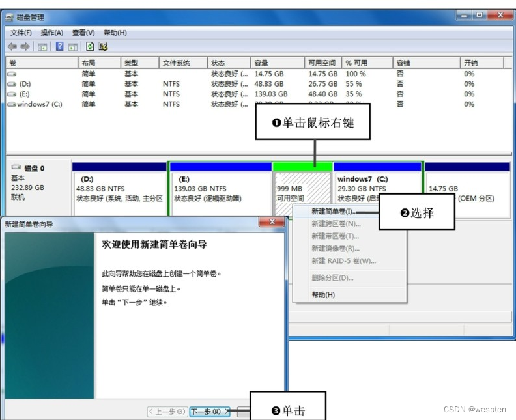516x420 pixels.
Task: Click the 48.83 GB capacity cell
Action: click(269, 84)
